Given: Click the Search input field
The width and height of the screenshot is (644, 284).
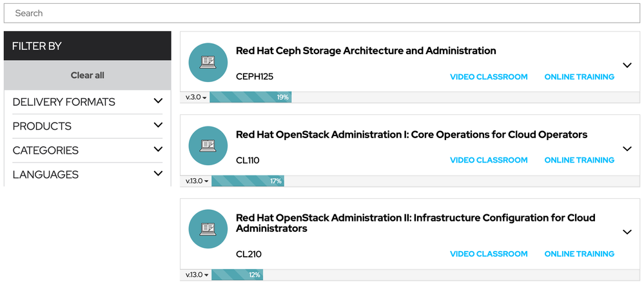Looking at the screenshot, I should click(x=322, y=13).
